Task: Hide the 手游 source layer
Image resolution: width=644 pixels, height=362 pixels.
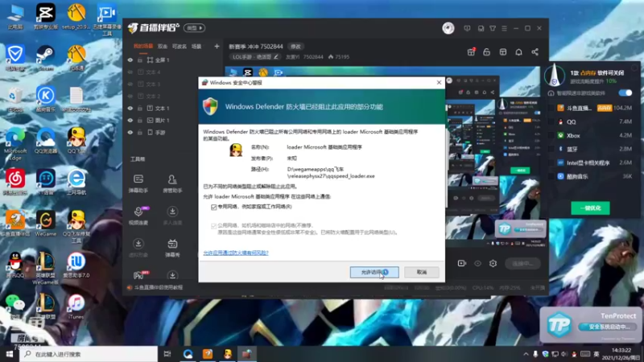Action: (x=130, y=133)
